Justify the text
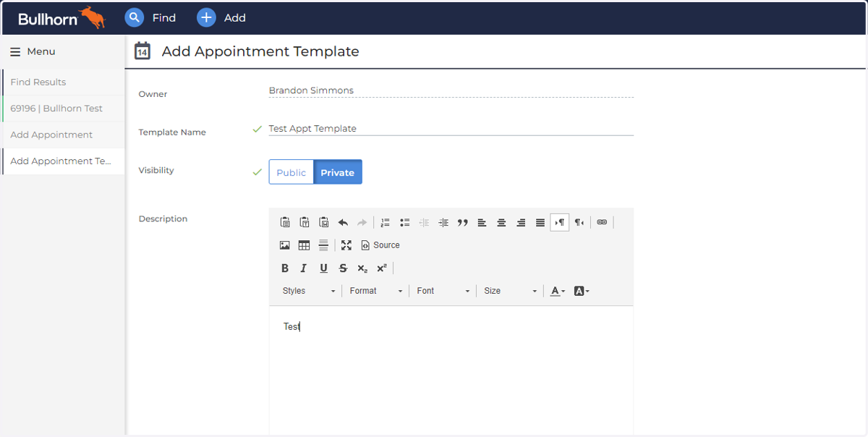 (x=540, y=223)
